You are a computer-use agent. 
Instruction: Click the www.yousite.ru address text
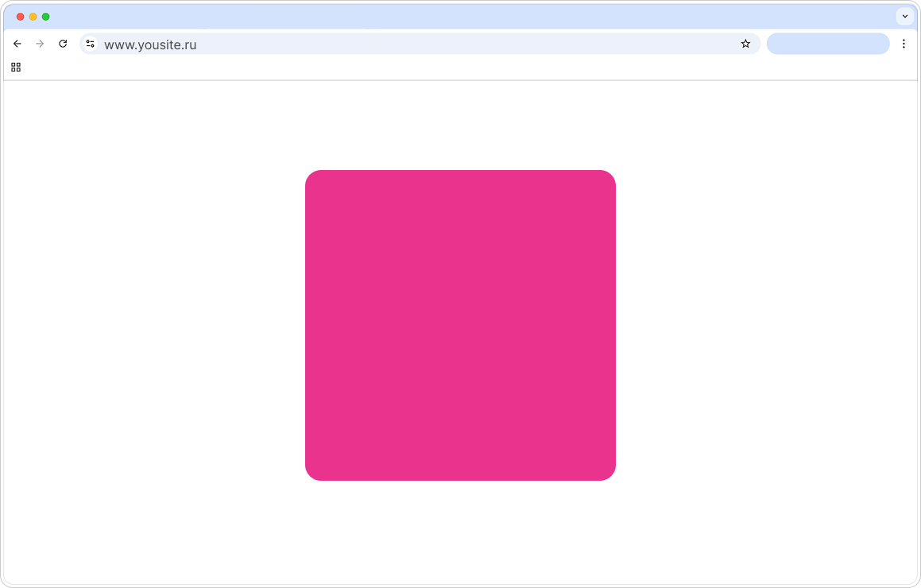150,44
